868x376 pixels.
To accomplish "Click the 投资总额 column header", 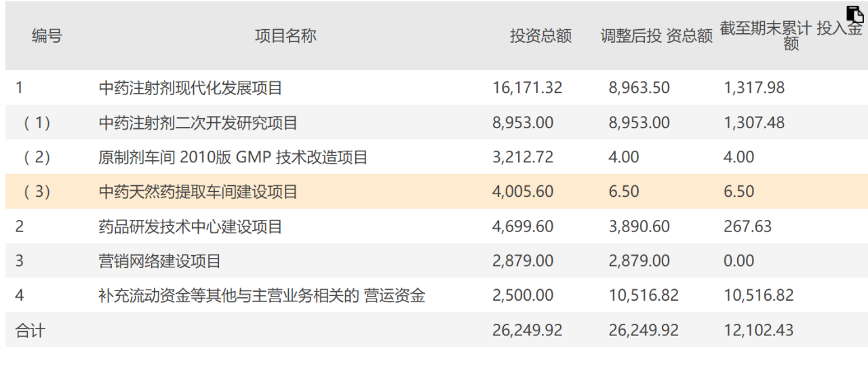I will 540,37.
